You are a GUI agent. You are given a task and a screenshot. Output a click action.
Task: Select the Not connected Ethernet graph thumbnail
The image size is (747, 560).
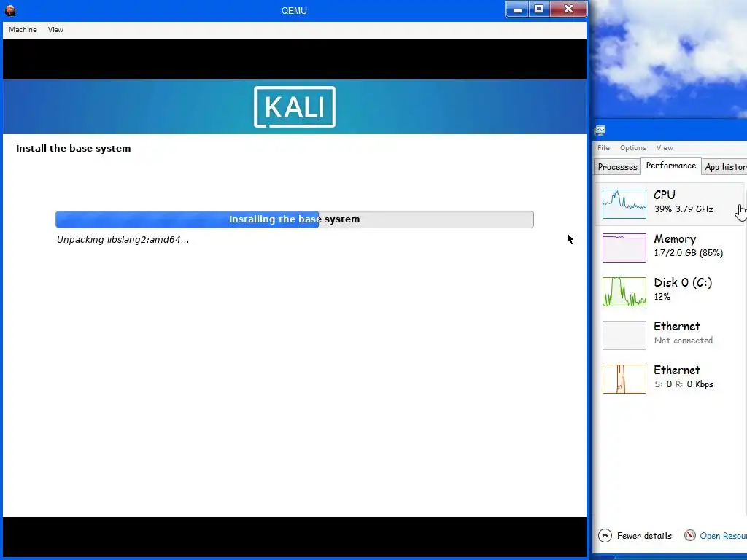tap(624, 335)
